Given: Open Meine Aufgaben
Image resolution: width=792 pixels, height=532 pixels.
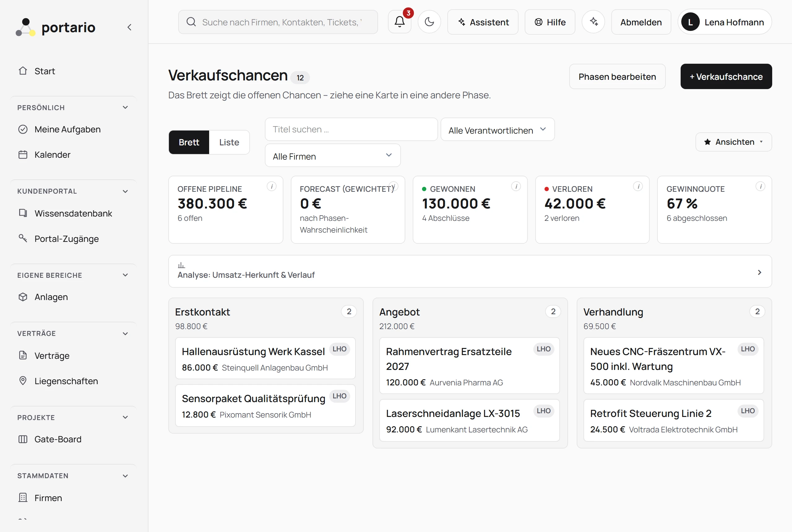Looking at the screenshot, I should click(74, 129).
